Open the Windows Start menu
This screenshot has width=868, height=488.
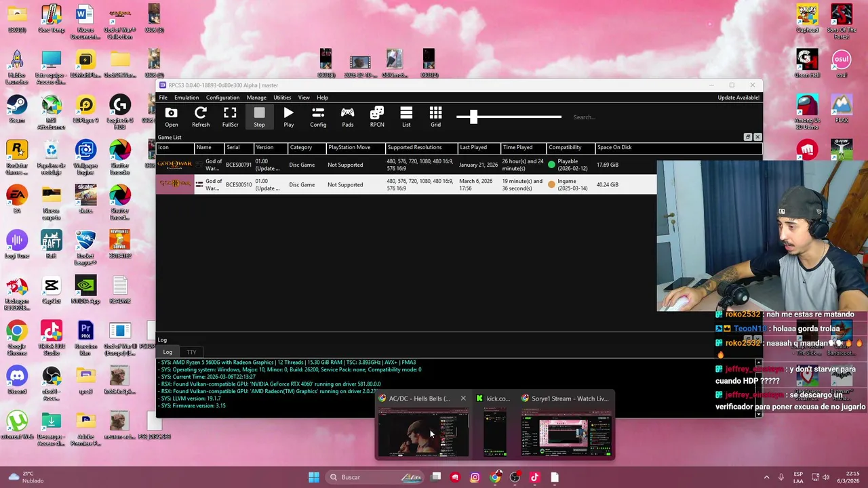[x=313, y=477]
